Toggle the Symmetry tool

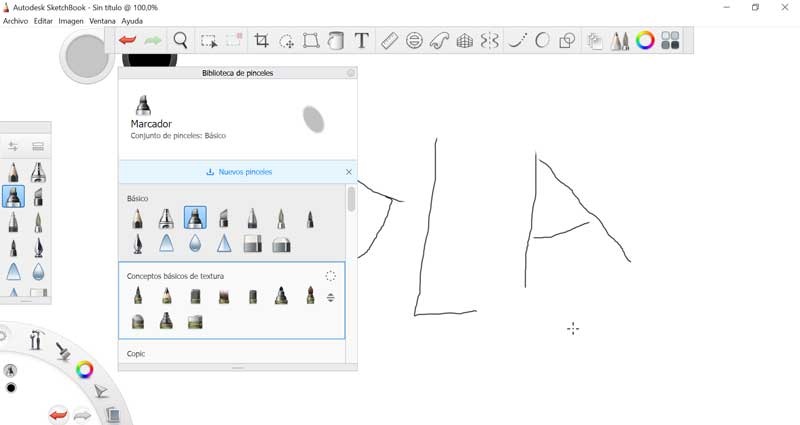pos(489,40)
